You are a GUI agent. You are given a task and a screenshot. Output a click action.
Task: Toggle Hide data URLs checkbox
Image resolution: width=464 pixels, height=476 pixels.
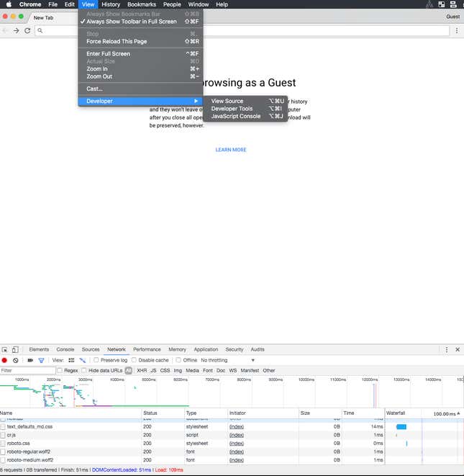[84, 370]
